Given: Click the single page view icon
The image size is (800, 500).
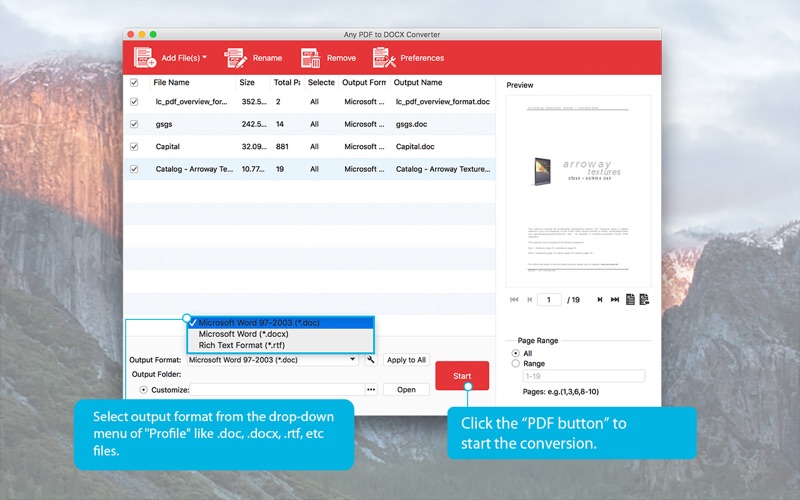Looking at the screenshot, I should click(x=630, y=299).
